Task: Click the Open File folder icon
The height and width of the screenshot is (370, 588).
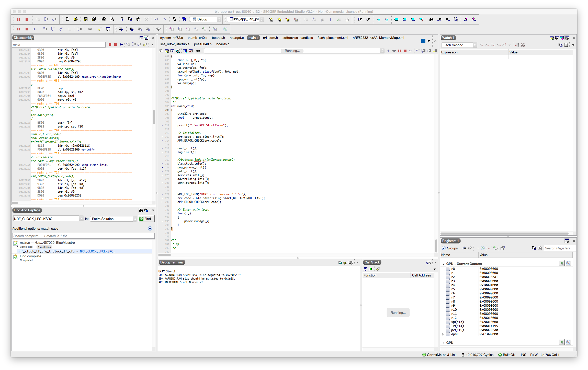Action: click(76, 19)
